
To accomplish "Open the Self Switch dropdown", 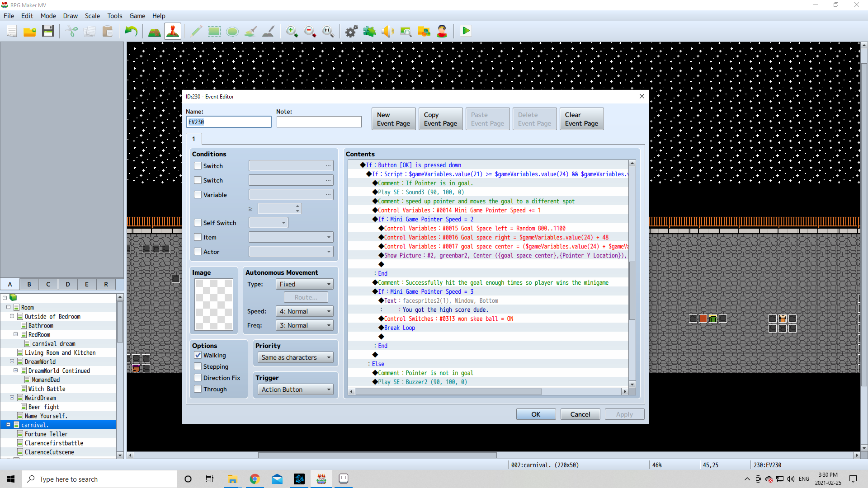I will tap(269, 223).
